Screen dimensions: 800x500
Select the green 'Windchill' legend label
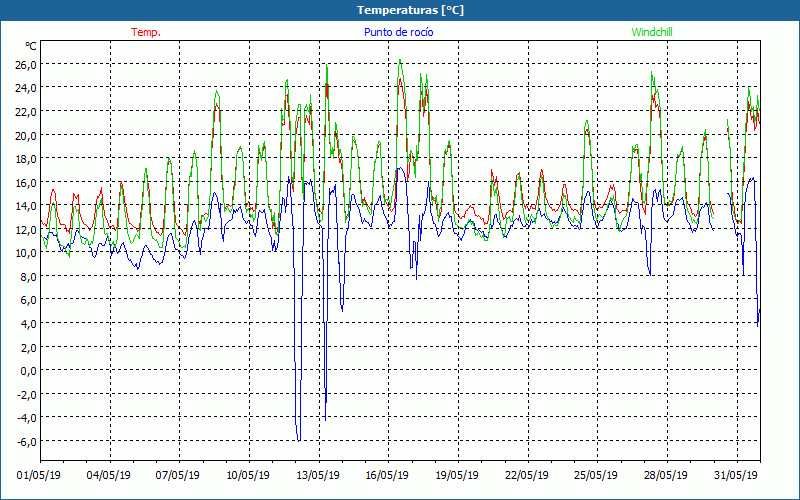click(652, 32)
